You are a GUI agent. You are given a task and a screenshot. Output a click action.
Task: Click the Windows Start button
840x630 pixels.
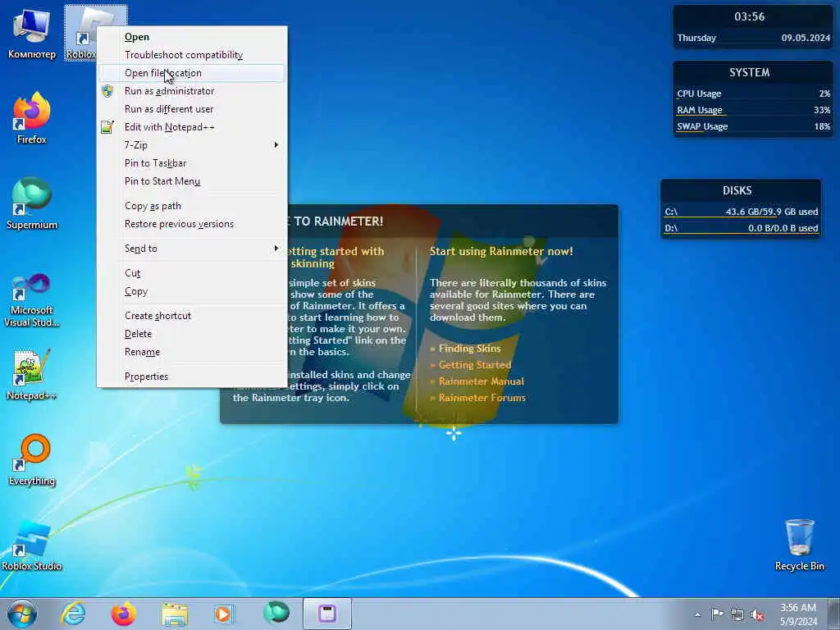pos(22,614)
